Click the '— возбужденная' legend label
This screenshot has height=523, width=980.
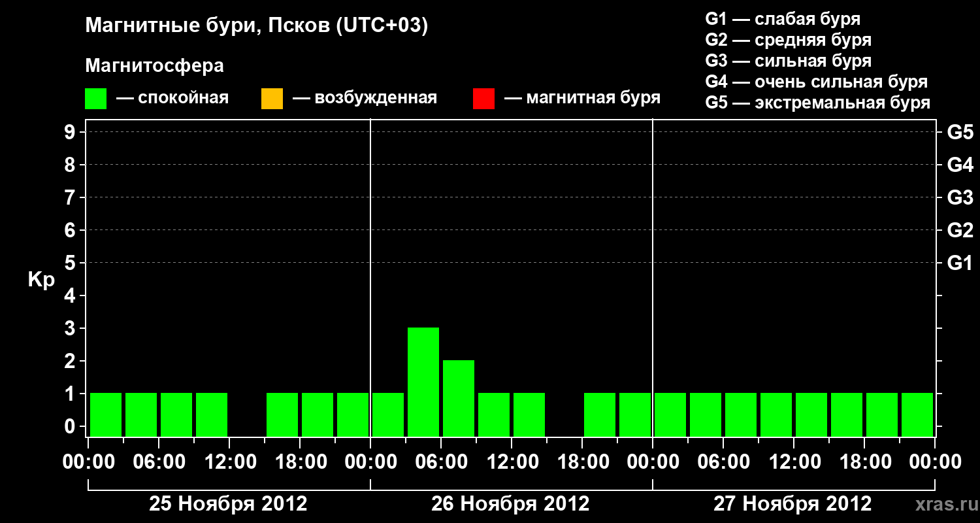pos(365,98)
